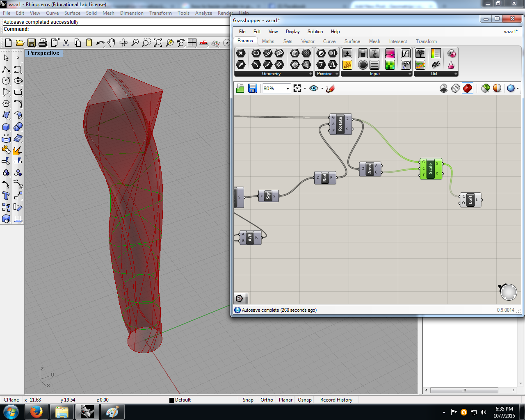525x420 pixels.
Task: Click Grasshopper save file icon
Action: [253, 89]
